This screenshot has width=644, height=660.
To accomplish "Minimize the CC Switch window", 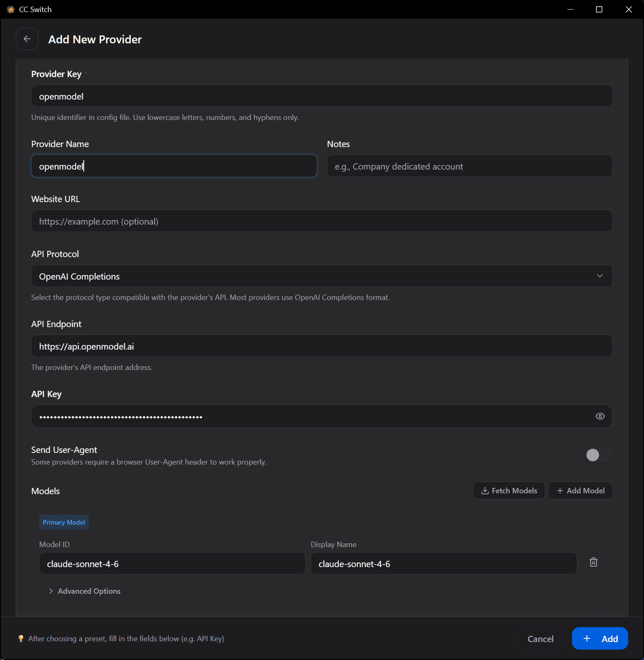I will pyautogui.click(x=571, y=9).
